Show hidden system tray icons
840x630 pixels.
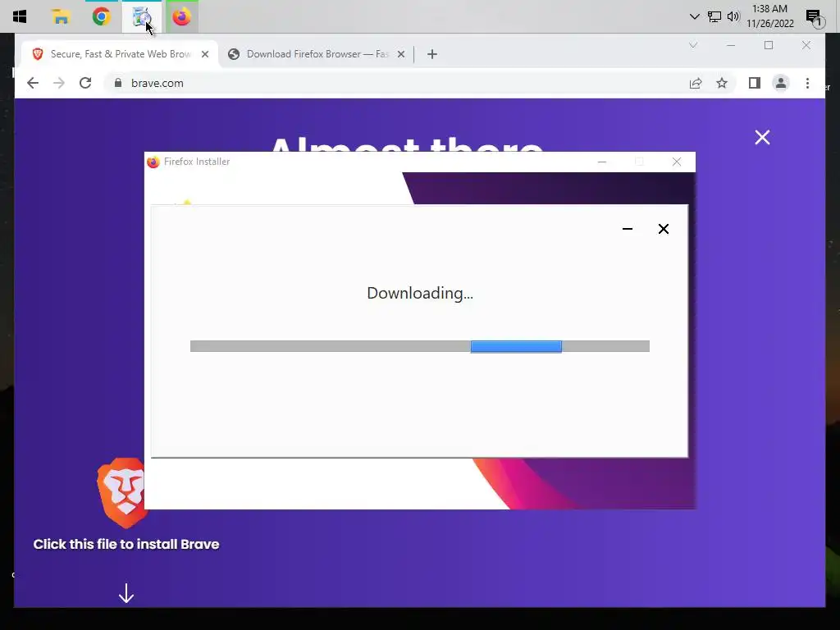click(x=694, y=16)
